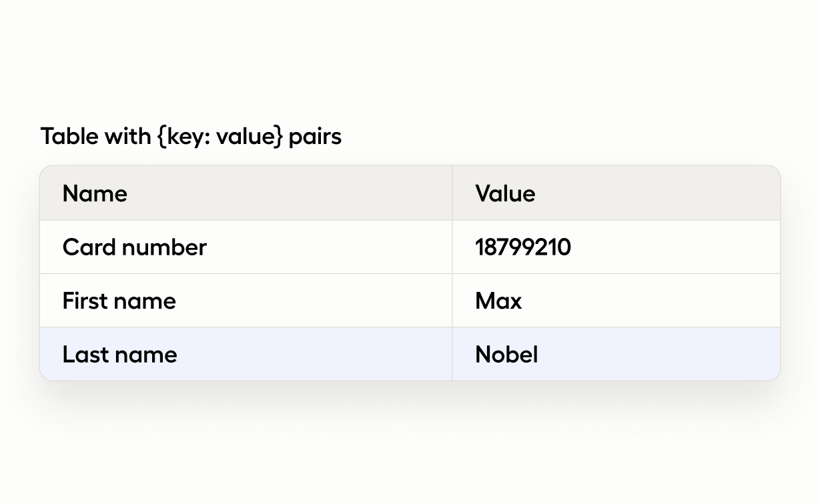Click the column divider in the header row

tap(452, 193)
